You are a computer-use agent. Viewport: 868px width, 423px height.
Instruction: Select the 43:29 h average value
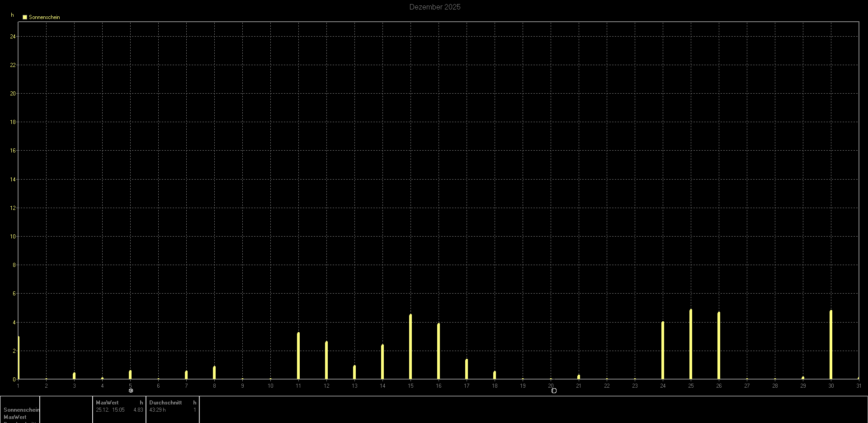(157, 410)
